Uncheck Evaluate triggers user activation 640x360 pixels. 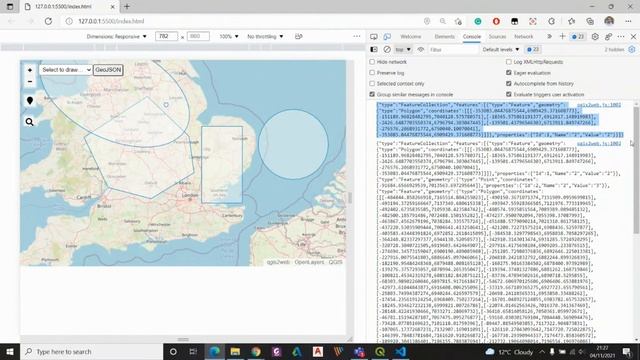click(x=509, y=94)
